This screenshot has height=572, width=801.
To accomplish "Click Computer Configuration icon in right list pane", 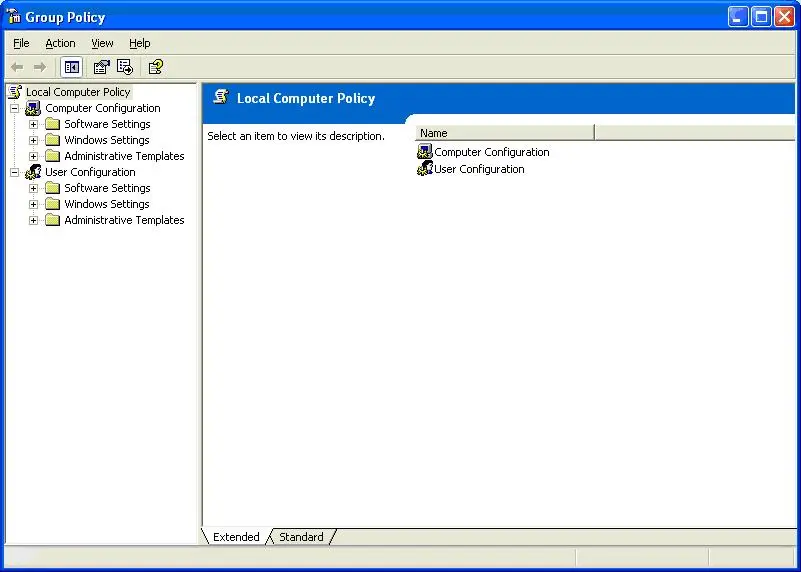I will point(425,152).
